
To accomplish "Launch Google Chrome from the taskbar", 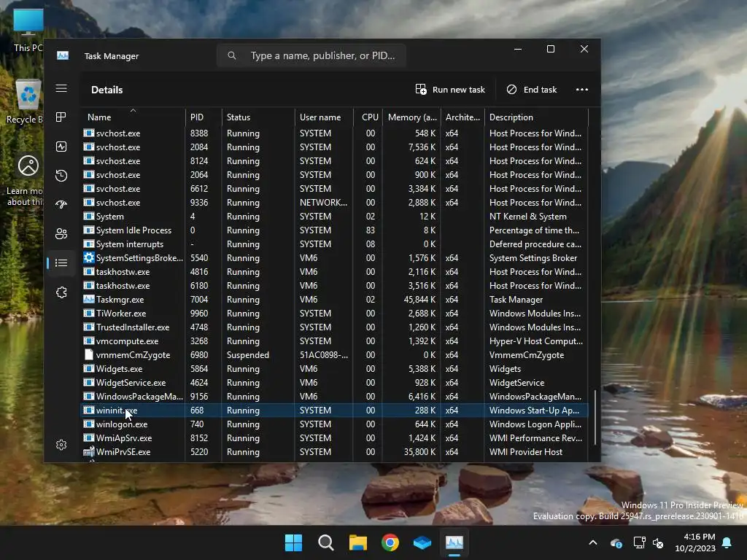I will pyautogui.click(x=390, y=542).
